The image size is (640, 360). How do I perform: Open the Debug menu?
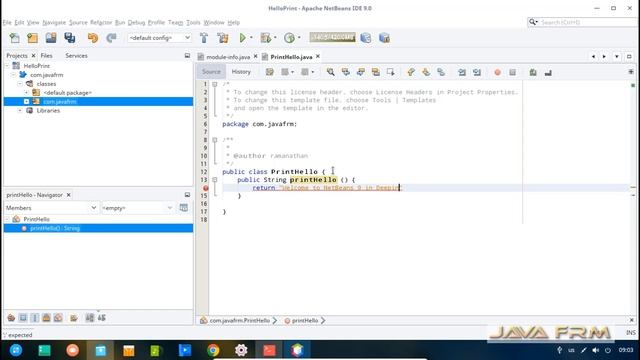coord(136,22)
